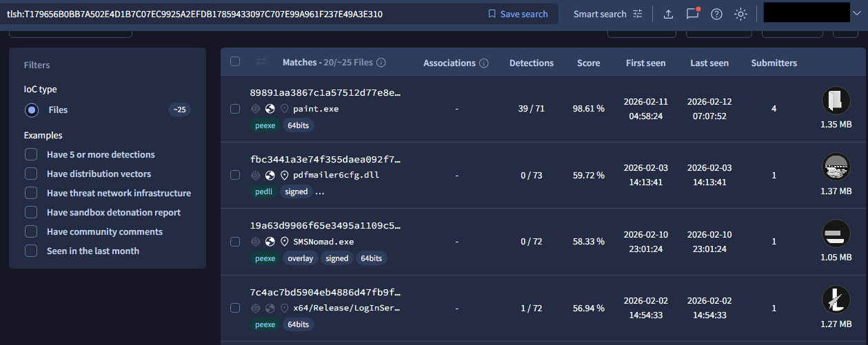Select the Files IoC type radio button
This screenshot has height=345, width=868.
click(31, 109)
